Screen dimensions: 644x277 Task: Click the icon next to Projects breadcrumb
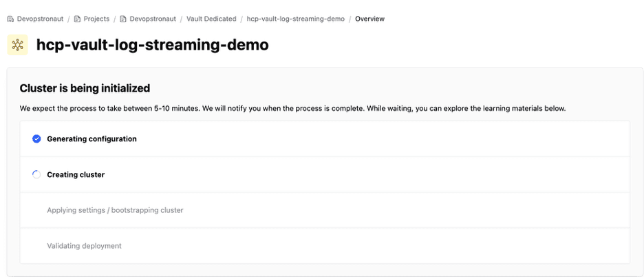click(77, 19)
